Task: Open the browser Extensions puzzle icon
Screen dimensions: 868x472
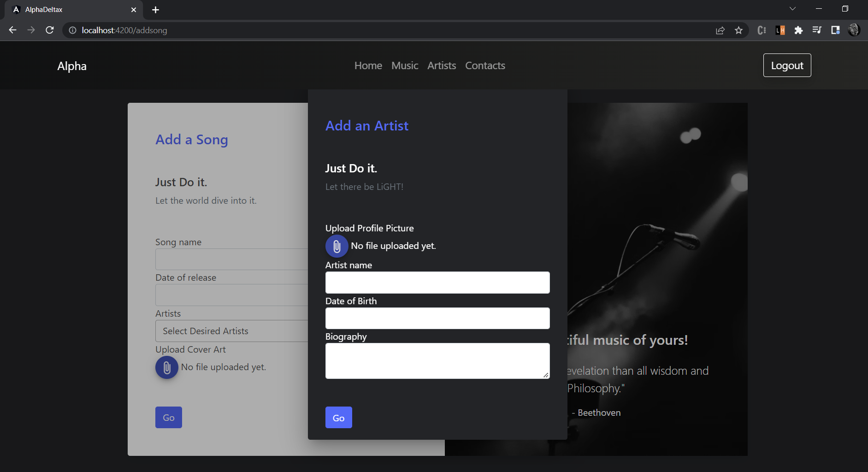Action: tap(798, 30)
